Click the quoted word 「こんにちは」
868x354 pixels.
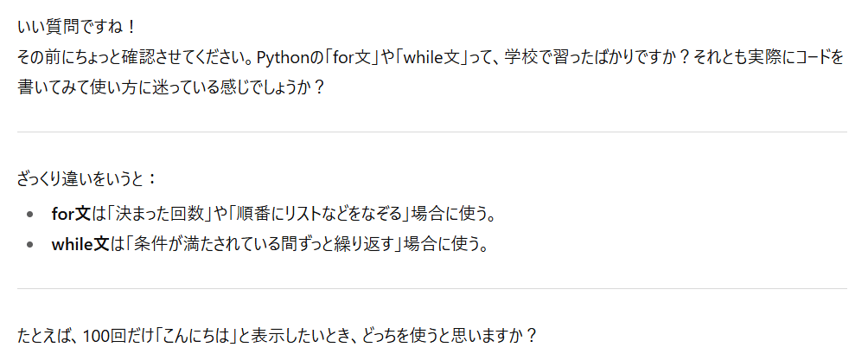(x=194, y=336)
